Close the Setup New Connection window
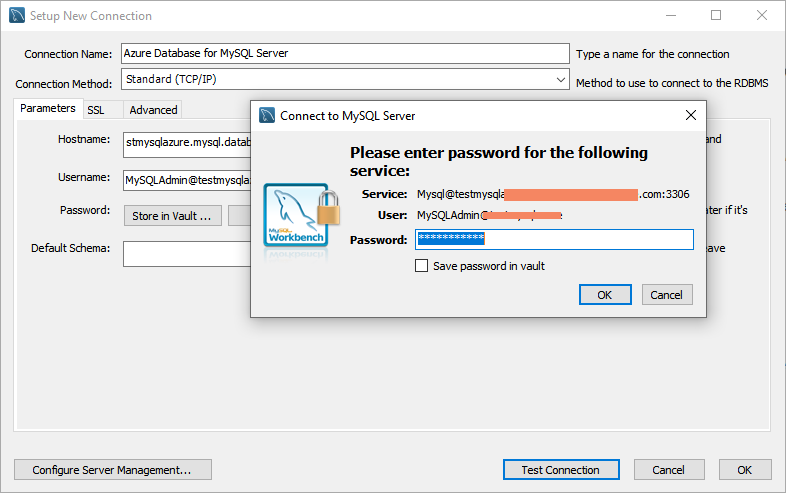Viewport: 786px width, 493px height. (761, 16)
